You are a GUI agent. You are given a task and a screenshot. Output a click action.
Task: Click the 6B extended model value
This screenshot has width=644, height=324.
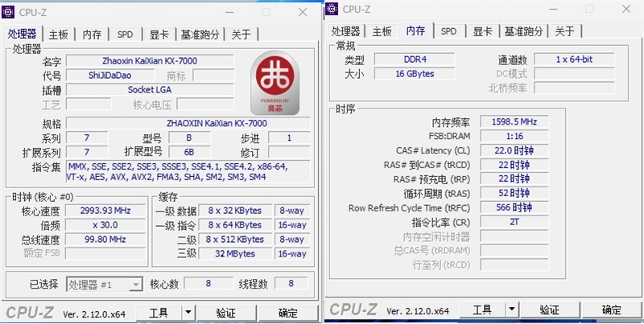(189, 152)
